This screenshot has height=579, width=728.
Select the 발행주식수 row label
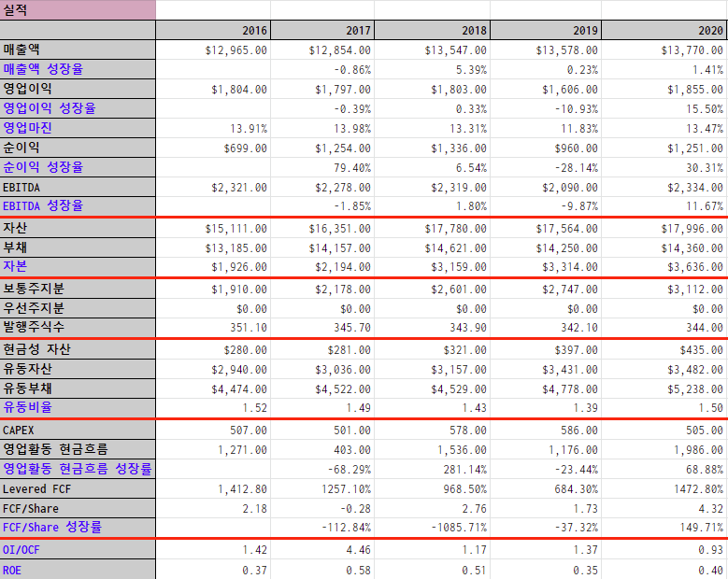78,328
